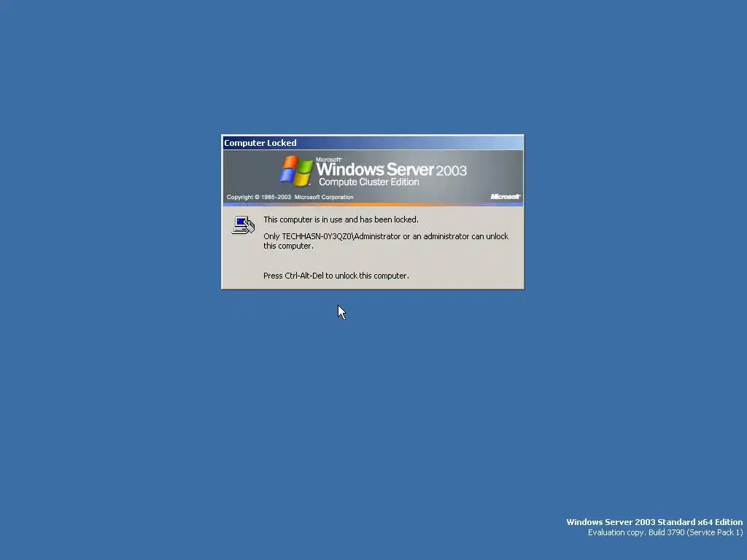Click the locked computer icon in dialog
Screen dimensions: 747x560
tap(243, 225)
